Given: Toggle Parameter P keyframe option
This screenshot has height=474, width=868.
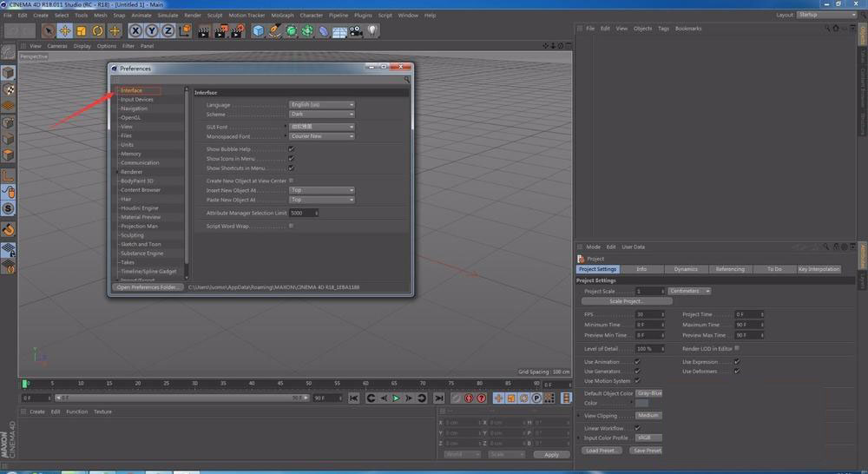Looking at the screenshot, I should tap(536, 398).
